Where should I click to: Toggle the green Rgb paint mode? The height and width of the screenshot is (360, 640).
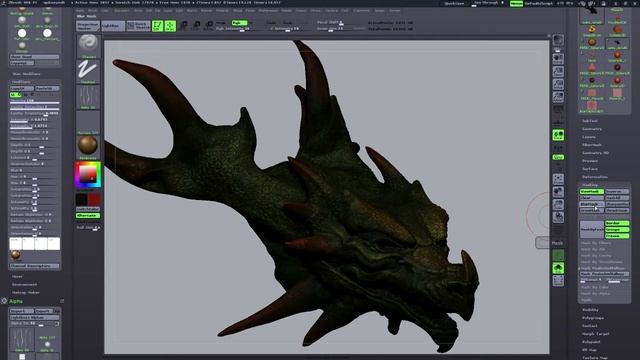tap(239, 23)
